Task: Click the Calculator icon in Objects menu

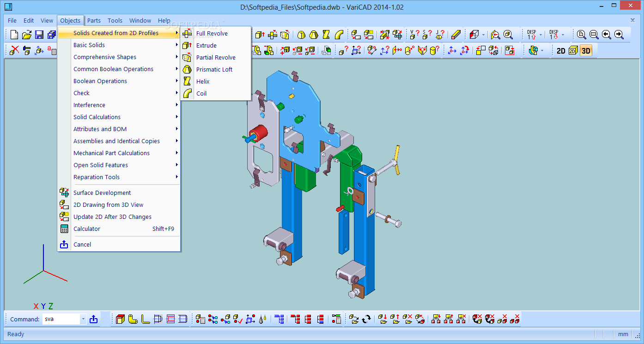Action: coord(64,229)
